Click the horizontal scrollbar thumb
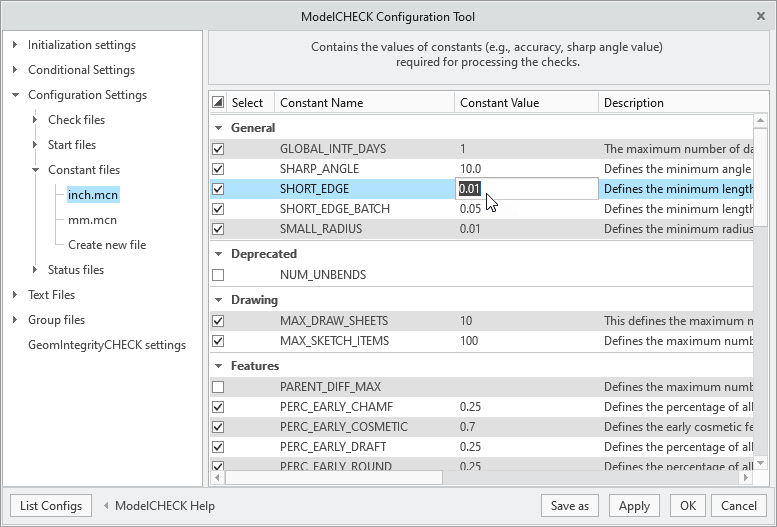Screen dimensions: 777x527 pos(333,477)
